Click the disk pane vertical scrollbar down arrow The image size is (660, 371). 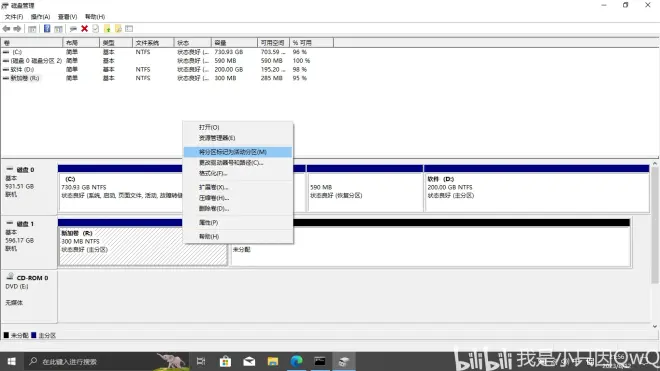pos(655,326)
